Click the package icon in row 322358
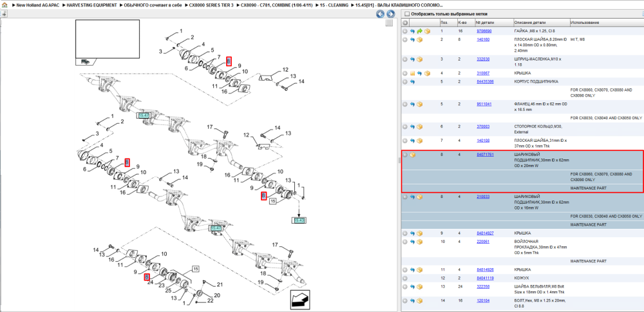The width and height of the screenshot is (644, 312). click(420, 286)
